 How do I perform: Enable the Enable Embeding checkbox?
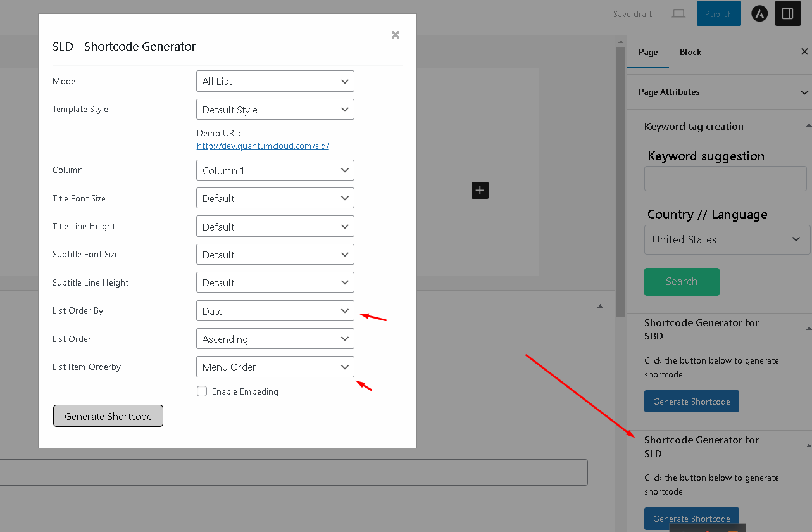tap(202, 391)
